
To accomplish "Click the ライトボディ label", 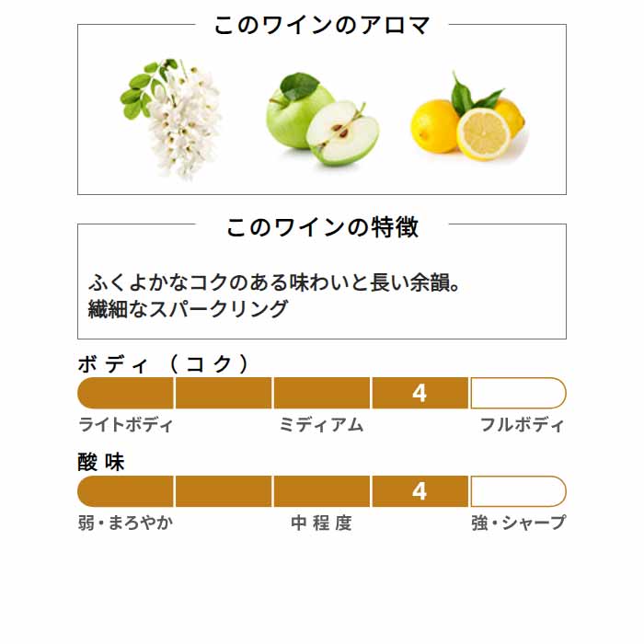I will (126, 424).
